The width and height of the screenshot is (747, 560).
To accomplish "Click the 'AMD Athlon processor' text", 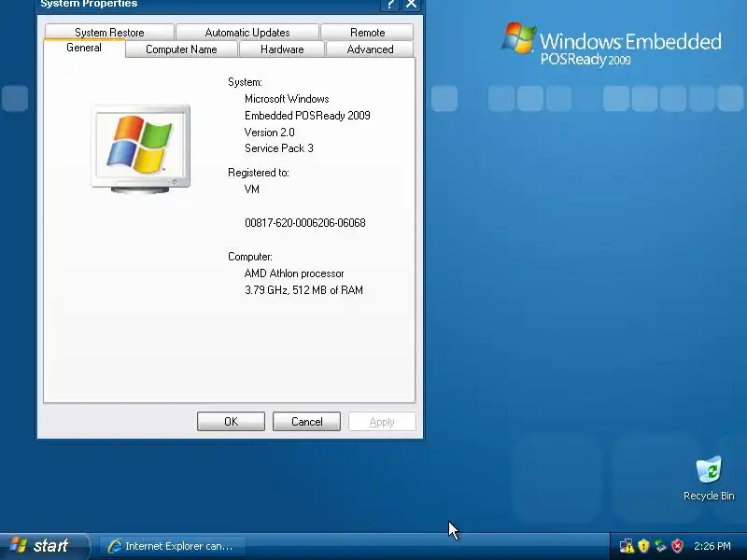I will click(294, 273).
